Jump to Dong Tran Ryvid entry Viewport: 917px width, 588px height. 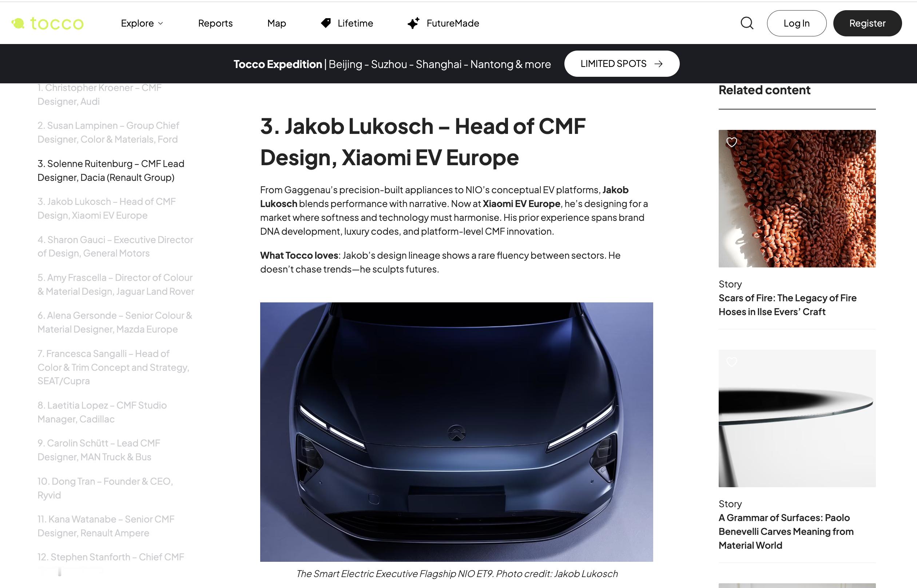(x=106, y=488)
